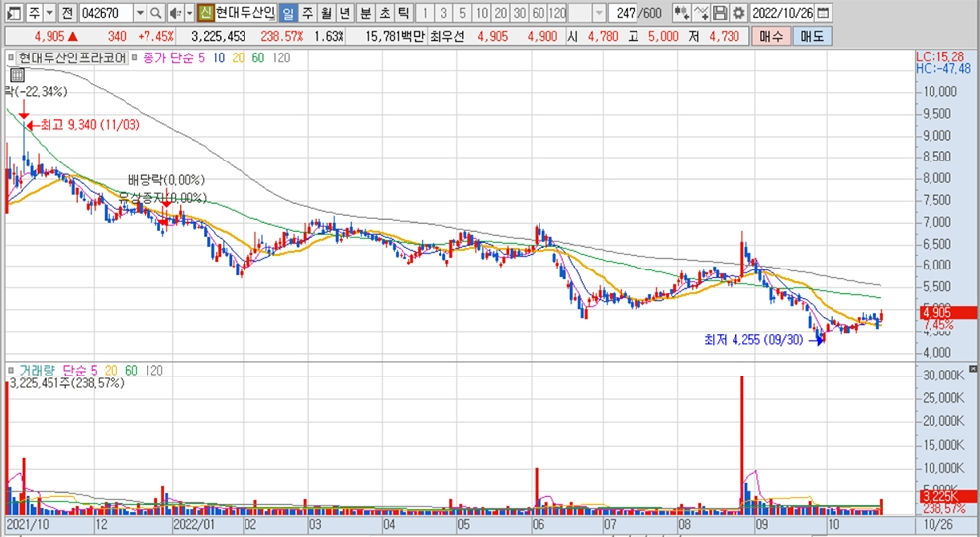Click the 10/26 date label at bottom right
980x537 pixels.
[938, 524]
